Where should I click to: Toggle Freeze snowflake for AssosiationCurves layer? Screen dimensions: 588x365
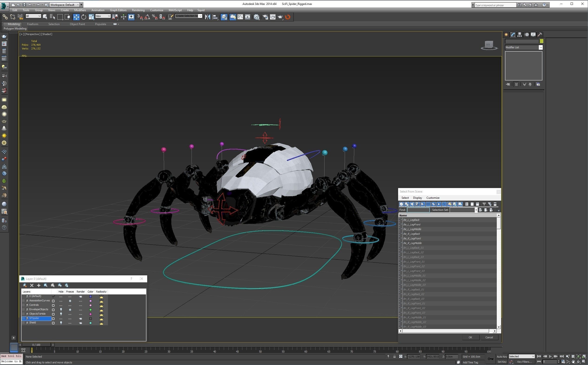click(70, 301)
